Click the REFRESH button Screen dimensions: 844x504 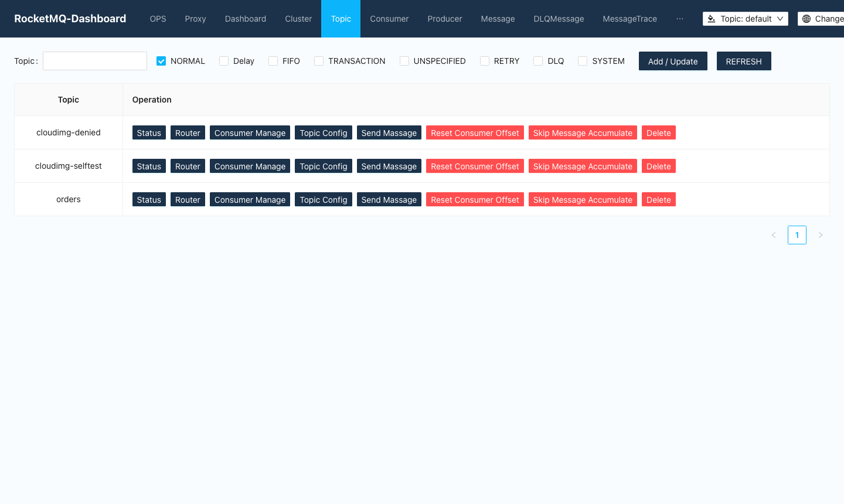point(744,61)
